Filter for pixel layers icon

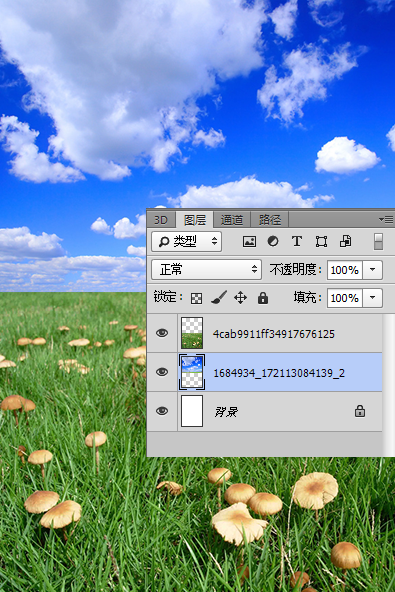(x=249, y=241)
